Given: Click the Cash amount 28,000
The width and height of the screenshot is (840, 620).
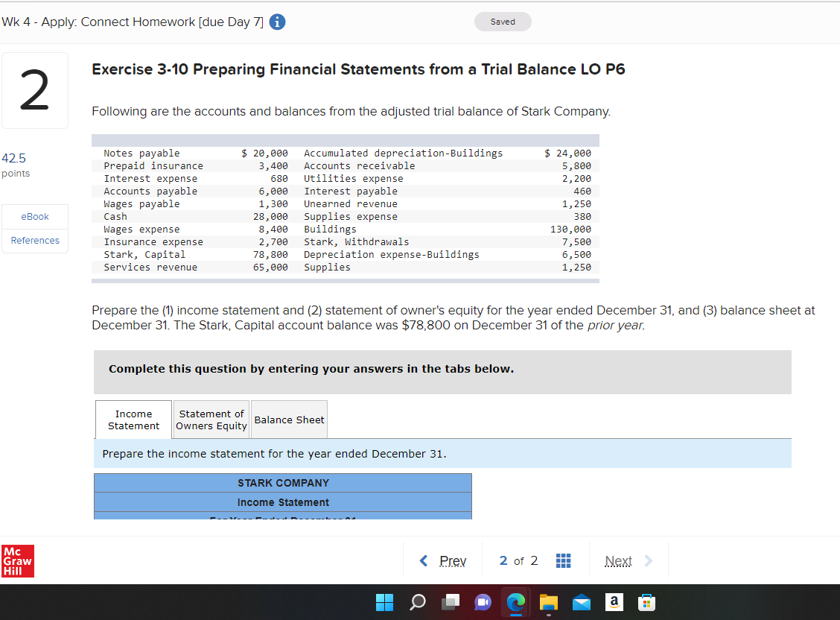Looking at the screenshot, I should point(270,217).
